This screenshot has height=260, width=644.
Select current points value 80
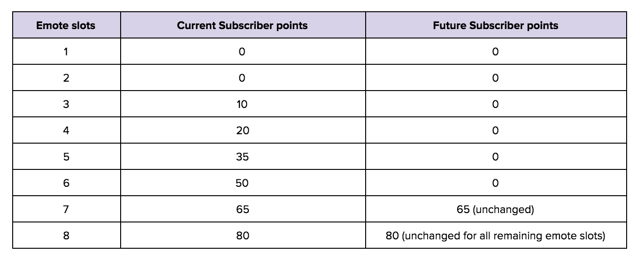[x=242, y=235]
